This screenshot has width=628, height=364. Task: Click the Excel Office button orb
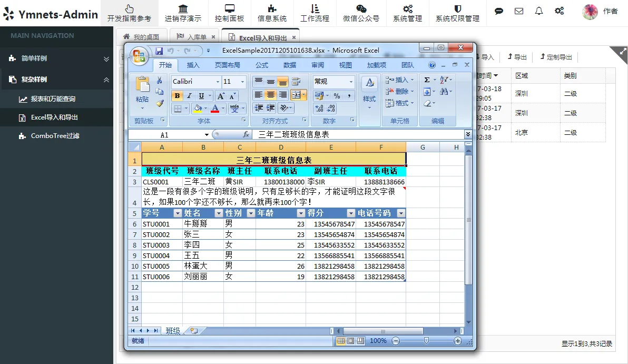click(139, 56)
